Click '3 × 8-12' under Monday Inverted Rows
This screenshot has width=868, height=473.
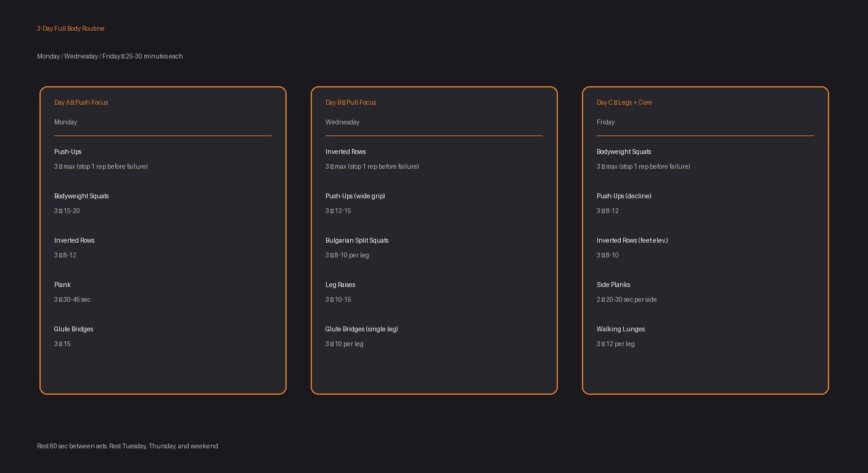65,255
